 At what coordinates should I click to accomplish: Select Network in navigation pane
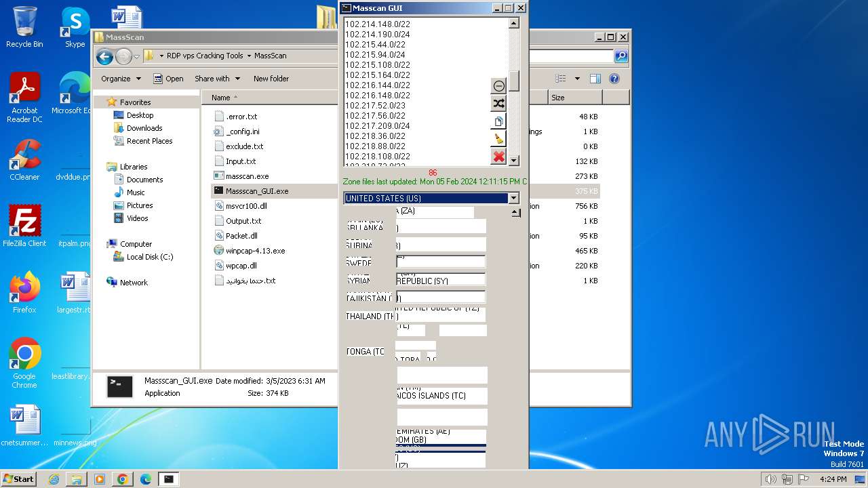tap(127, 283)
